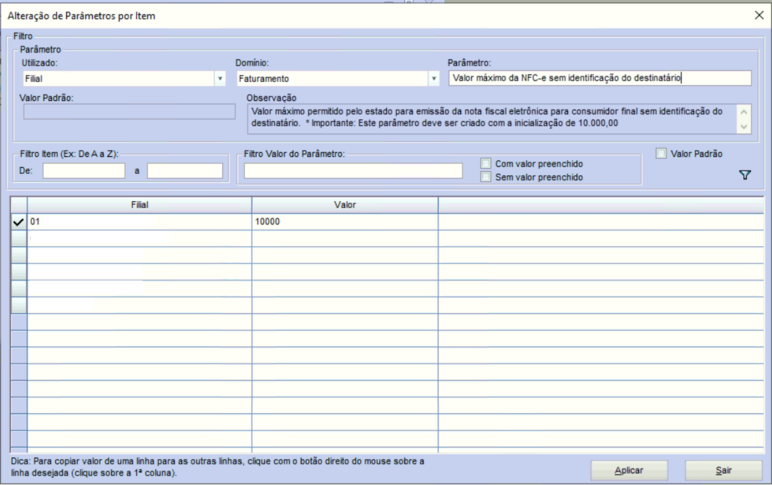Enable the Valor Padrão checkbox
Image resolution: width=772 pixels, height=485 pixels.
pos(661,154)
